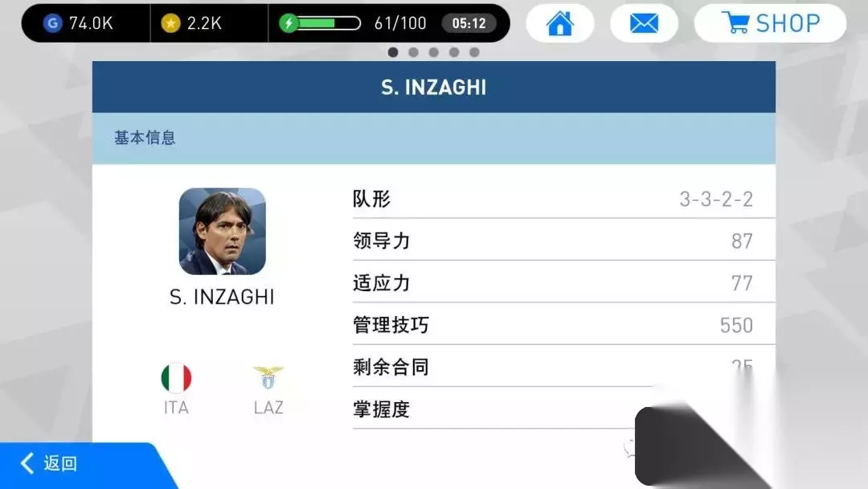Tap the Italy flag icon
The width and height of the screenshot is (868, 489).
click(176, 378)
